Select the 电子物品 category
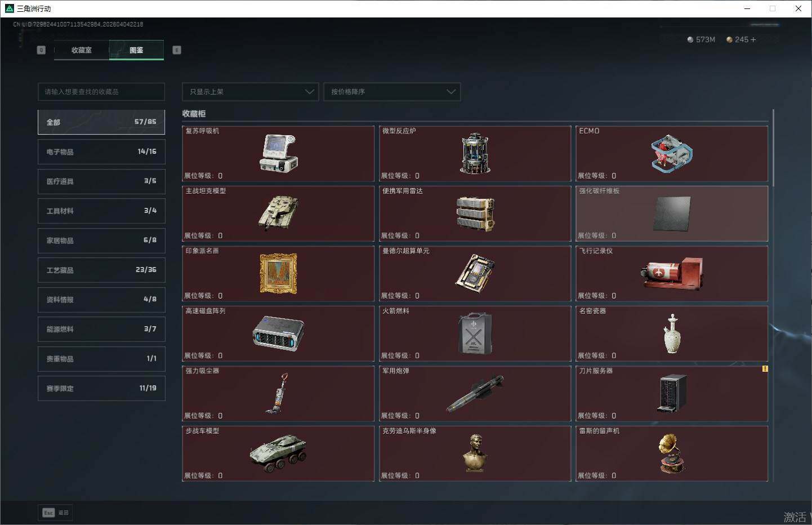812x525 pixels. pos(101,152)
